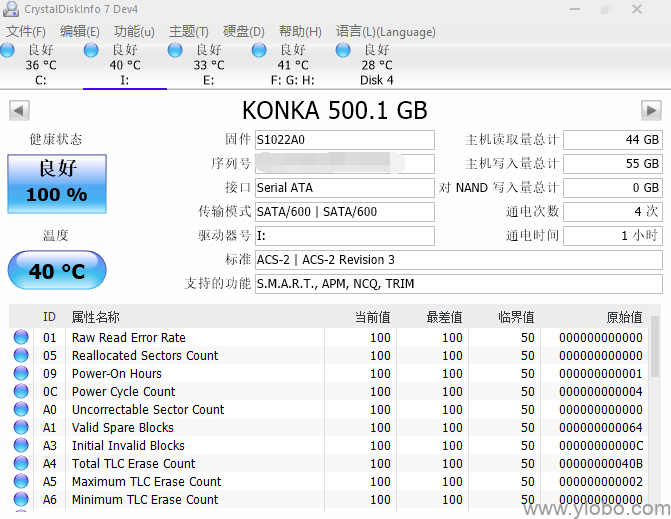Image resolution: width=671 pixels, height=519 pixels.
Task: Click the transfer mode field SATA/600 | SATA/600
Action: pyautogui.click(x=345, y=212)
